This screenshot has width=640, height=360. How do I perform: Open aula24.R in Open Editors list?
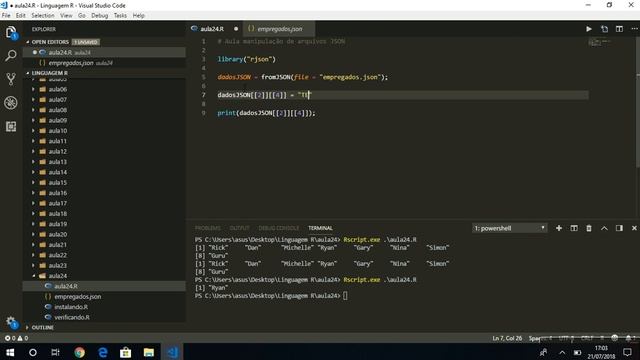(104, 52)
